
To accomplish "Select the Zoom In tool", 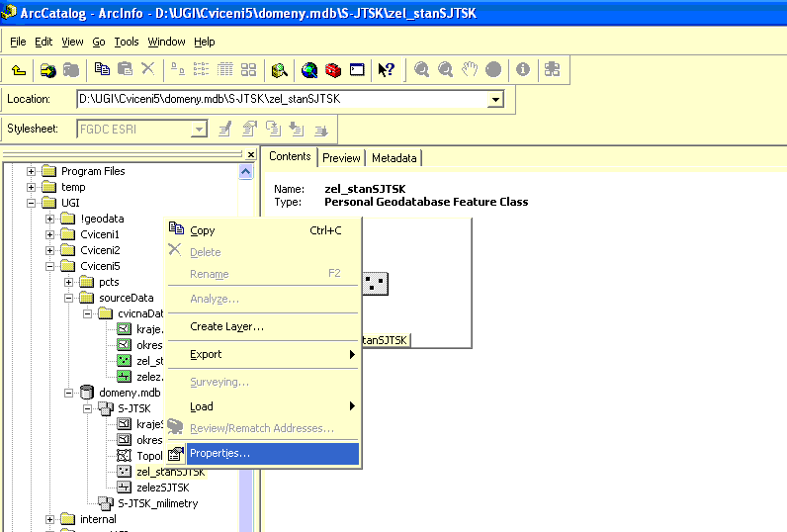I will [x=421, y=69].
